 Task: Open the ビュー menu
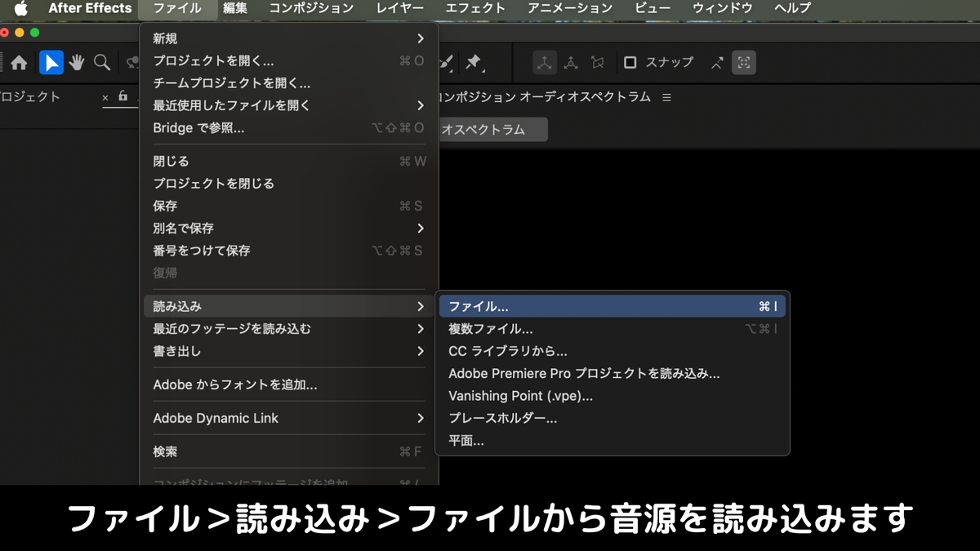tap(652, 8)
